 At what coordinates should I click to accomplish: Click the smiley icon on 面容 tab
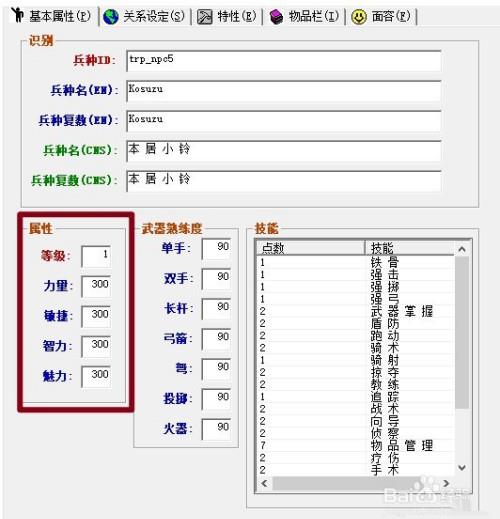[x=359, y=17]
